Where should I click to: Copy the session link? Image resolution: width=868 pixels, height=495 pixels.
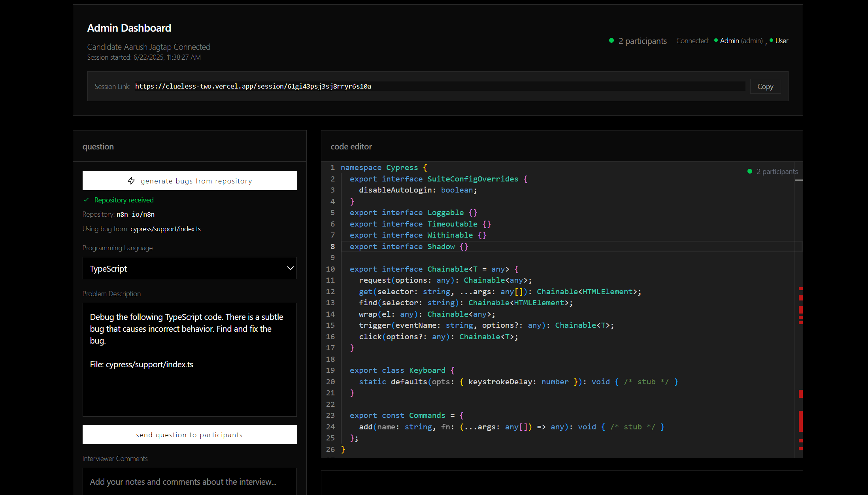(765, 87)
